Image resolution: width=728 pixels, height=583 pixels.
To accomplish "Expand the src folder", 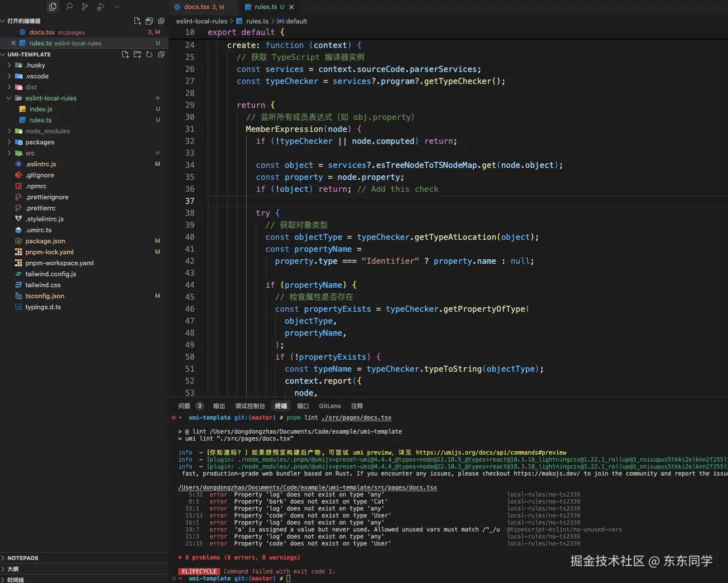I will tap(30, 153).
